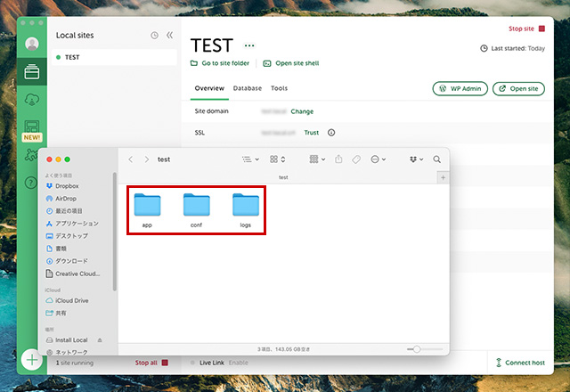Open the Dropbox toolbar dropdown in Finder
The height and width of the screenshot is (392, 570).
coord(416,159)
